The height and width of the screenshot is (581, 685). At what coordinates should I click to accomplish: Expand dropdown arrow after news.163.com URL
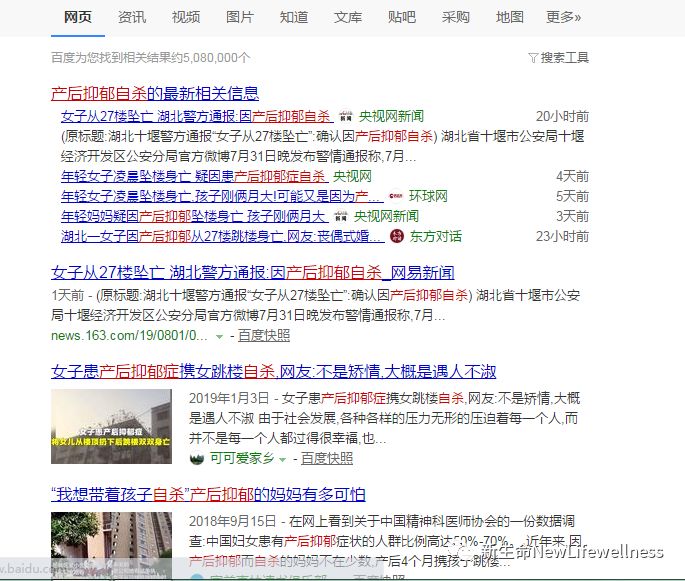(219, 336)
